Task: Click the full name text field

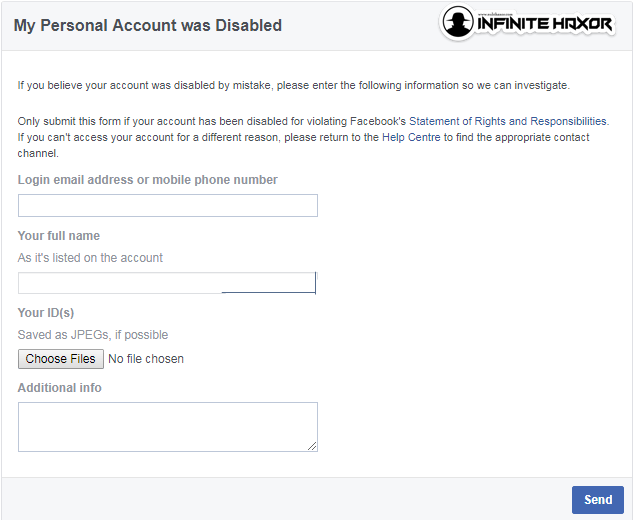Action: (167, 283)
